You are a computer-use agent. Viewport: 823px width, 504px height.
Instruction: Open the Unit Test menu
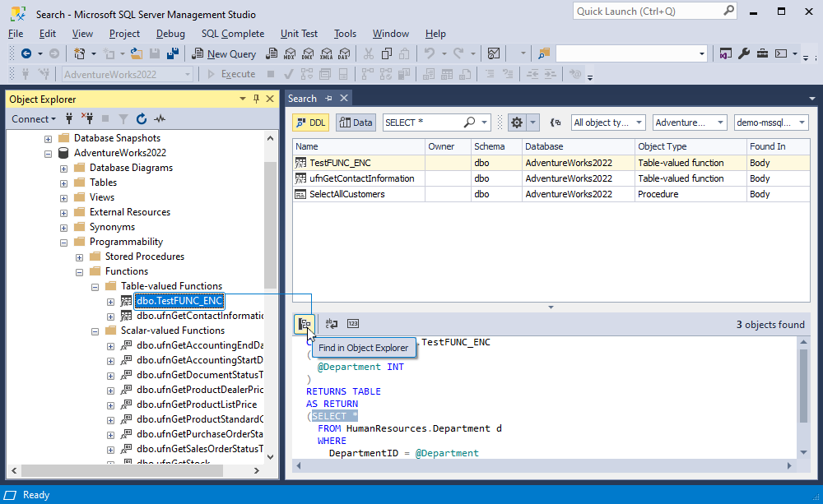coord(299,34)
